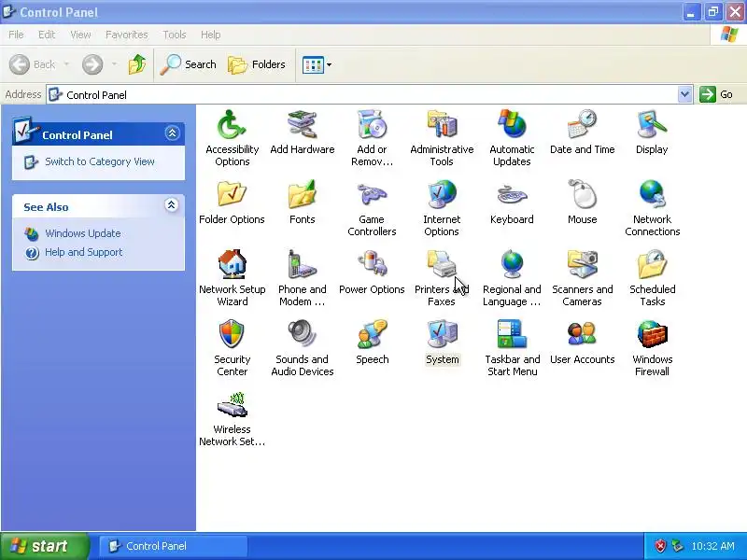The image size is (747, 560).
Task: Open the Edit menu
Action: tap(47, 35)
